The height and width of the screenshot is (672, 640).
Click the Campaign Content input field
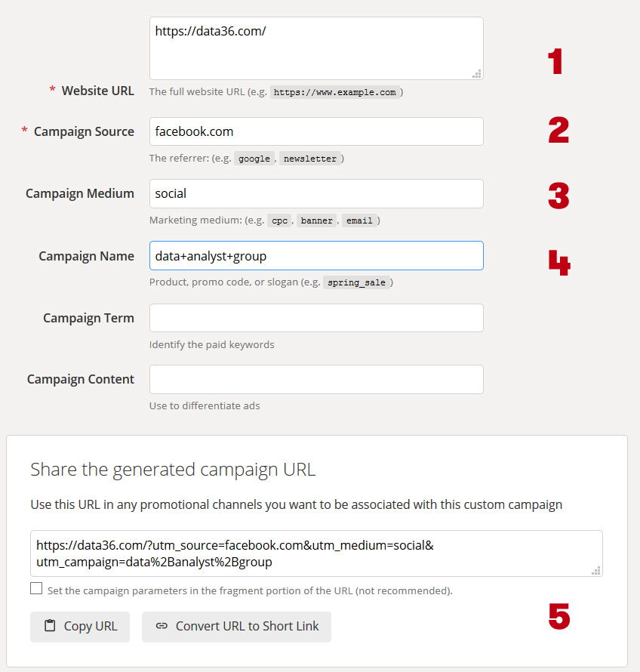(x=316, y=379)
